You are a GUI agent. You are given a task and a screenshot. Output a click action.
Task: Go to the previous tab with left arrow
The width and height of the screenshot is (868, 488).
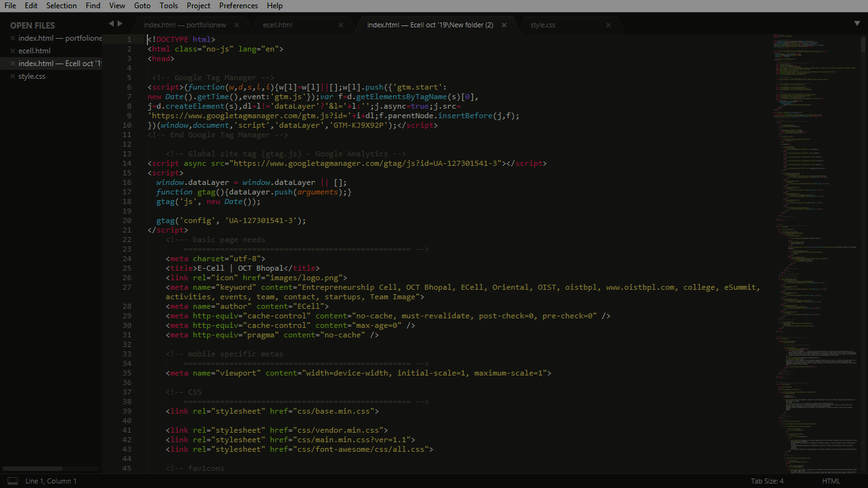(111, 24)
